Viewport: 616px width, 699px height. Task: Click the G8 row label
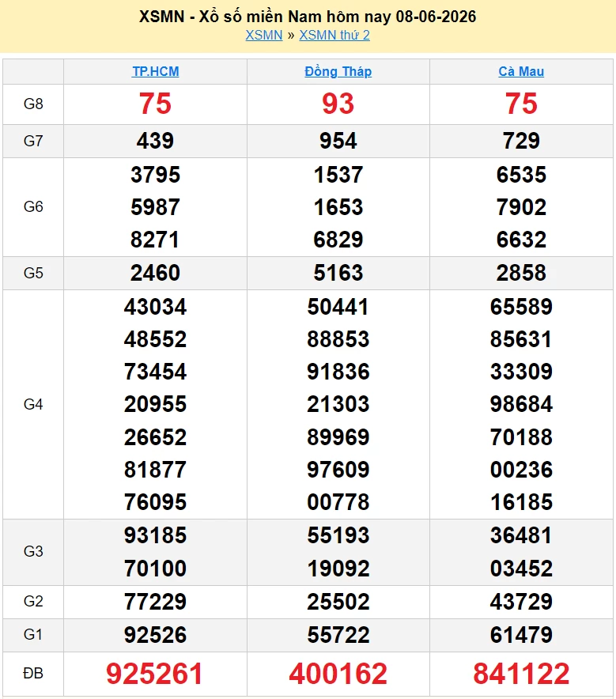pos(33,104)
